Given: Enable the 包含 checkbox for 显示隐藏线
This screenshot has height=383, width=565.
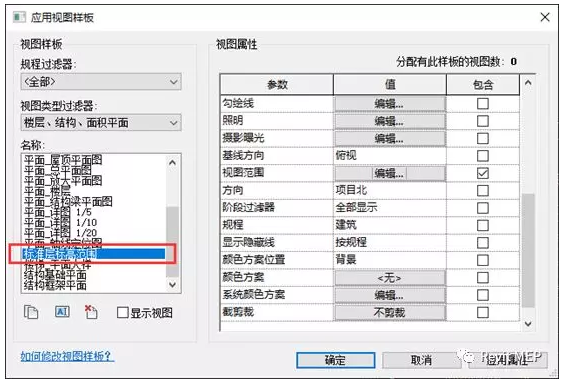Looking at the screenshot, I should click(x=482, y=243).
